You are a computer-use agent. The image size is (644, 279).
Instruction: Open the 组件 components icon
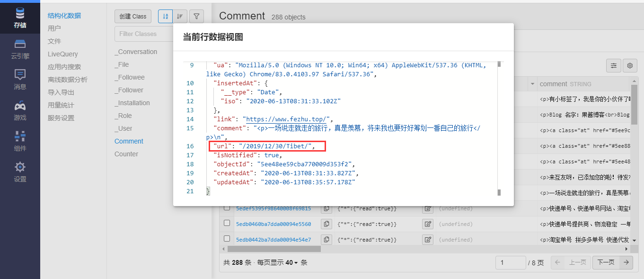tap(20, 141)
